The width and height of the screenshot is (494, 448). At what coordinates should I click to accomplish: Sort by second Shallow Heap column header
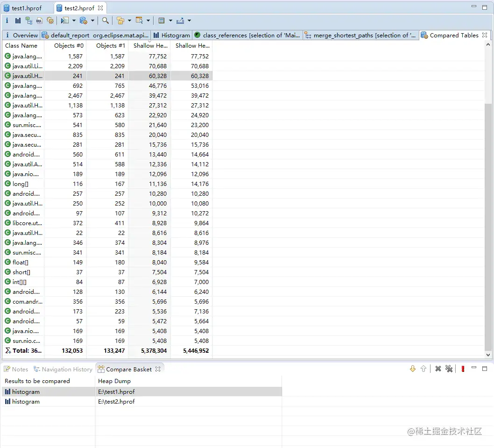tap(192, 46)
